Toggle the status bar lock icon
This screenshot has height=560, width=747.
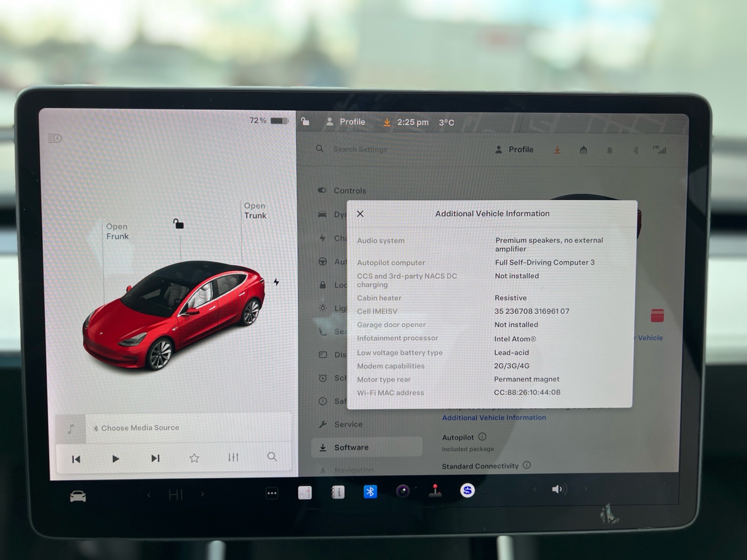pyautogui.click(x=305, y=122)
